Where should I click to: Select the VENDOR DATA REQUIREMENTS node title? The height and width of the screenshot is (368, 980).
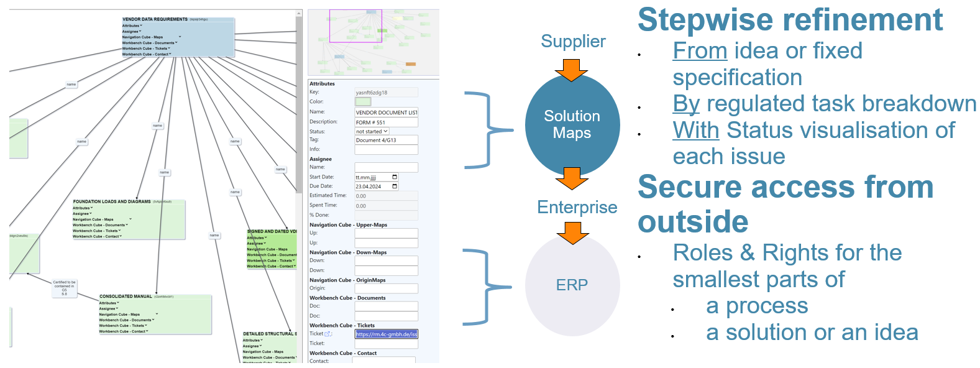pos(155,19)
